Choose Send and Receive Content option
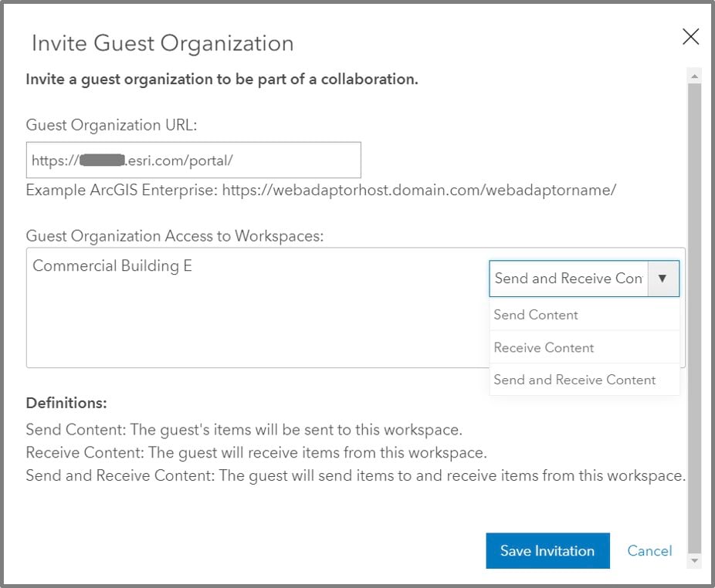Screen dimensions: 715x588 tap(574, 380)
